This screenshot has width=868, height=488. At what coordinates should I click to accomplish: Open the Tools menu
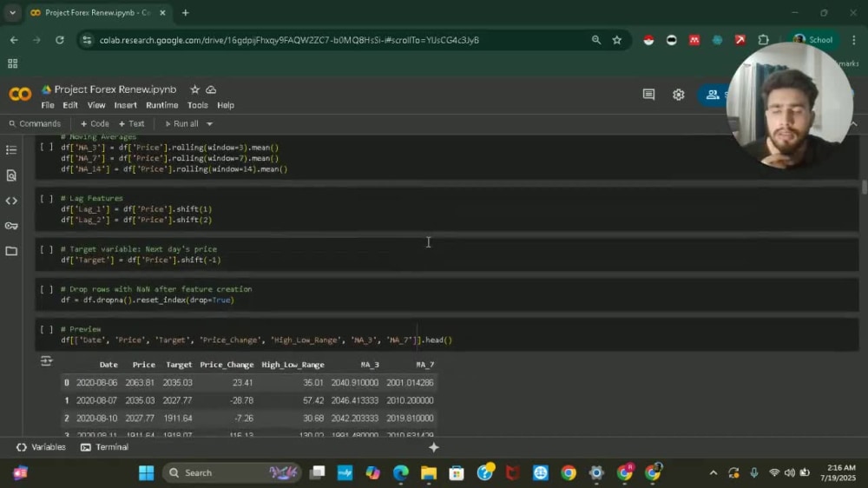(198, 105)
